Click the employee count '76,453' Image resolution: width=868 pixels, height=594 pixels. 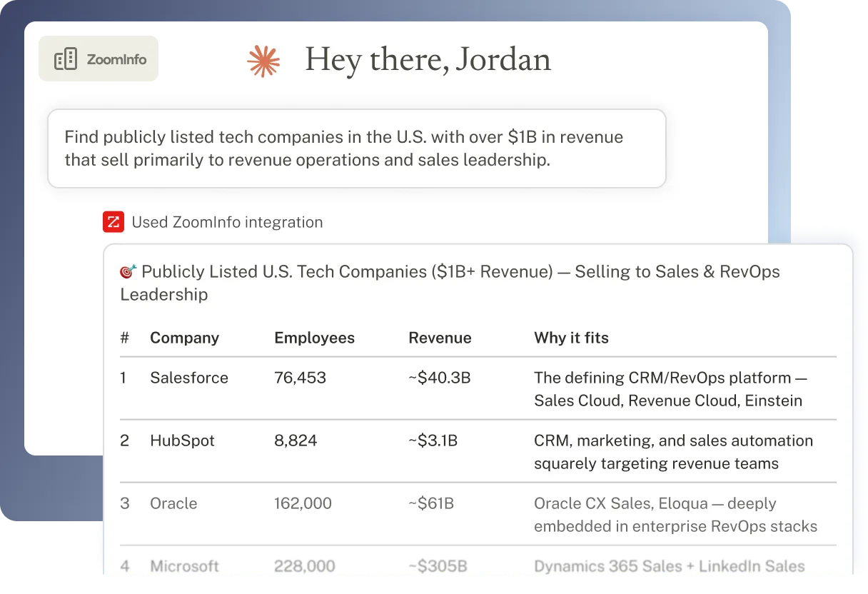[x=300, y=378]
